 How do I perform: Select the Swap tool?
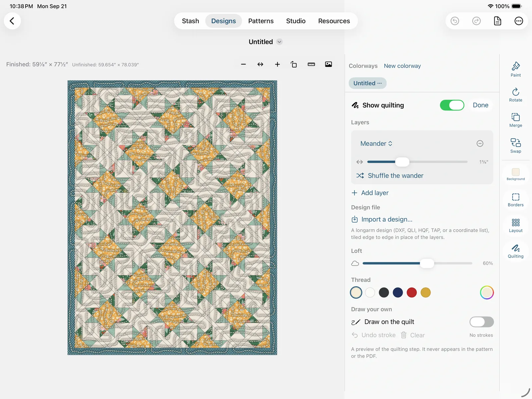[x=516, y=146]
